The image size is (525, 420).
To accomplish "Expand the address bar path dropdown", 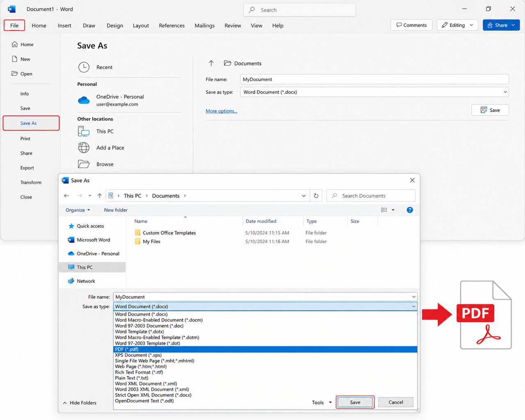I will click(x=304, y=196).
